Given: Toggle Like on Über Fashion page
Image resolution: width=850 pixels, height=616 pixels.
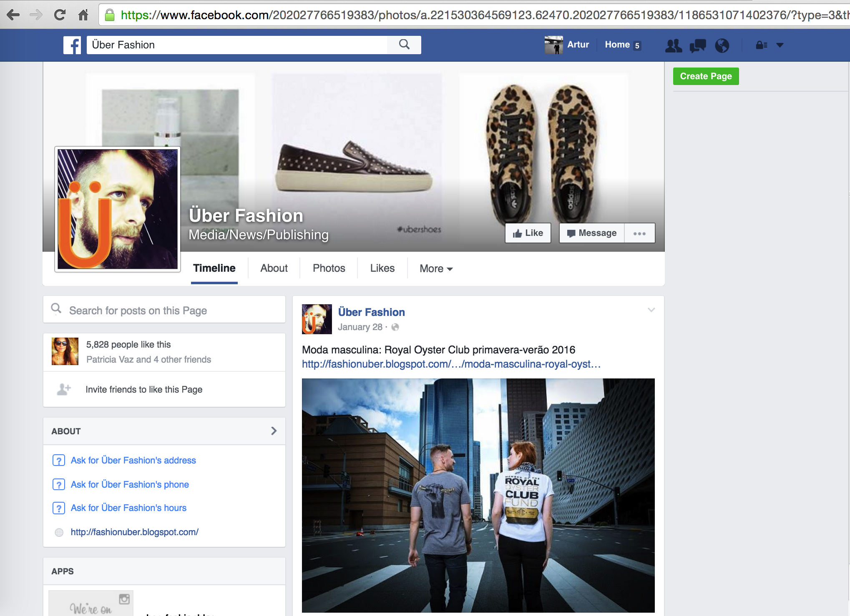Looking at the screenshot, I should [528, 233].
